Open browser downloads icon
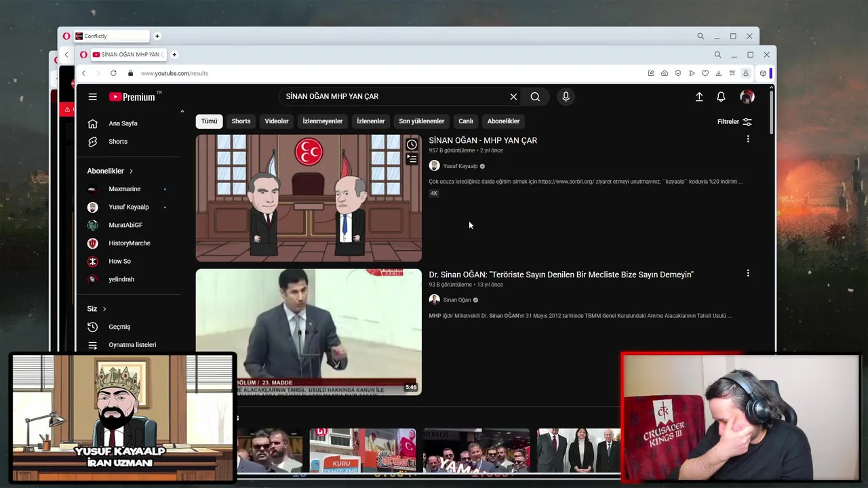This screenshot has height=488, width=868. point(719,73)
